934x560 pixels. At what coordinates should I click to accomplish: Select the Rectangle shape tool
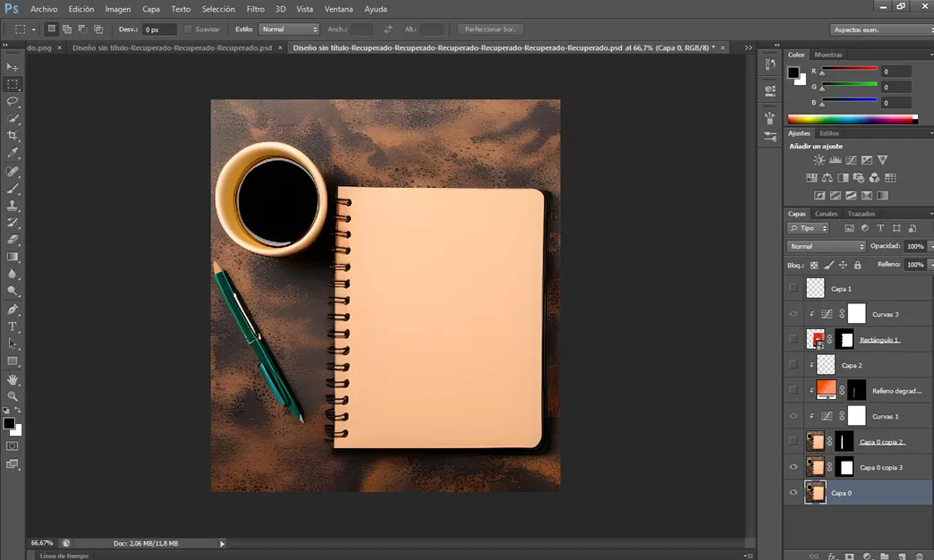(13, 361)
